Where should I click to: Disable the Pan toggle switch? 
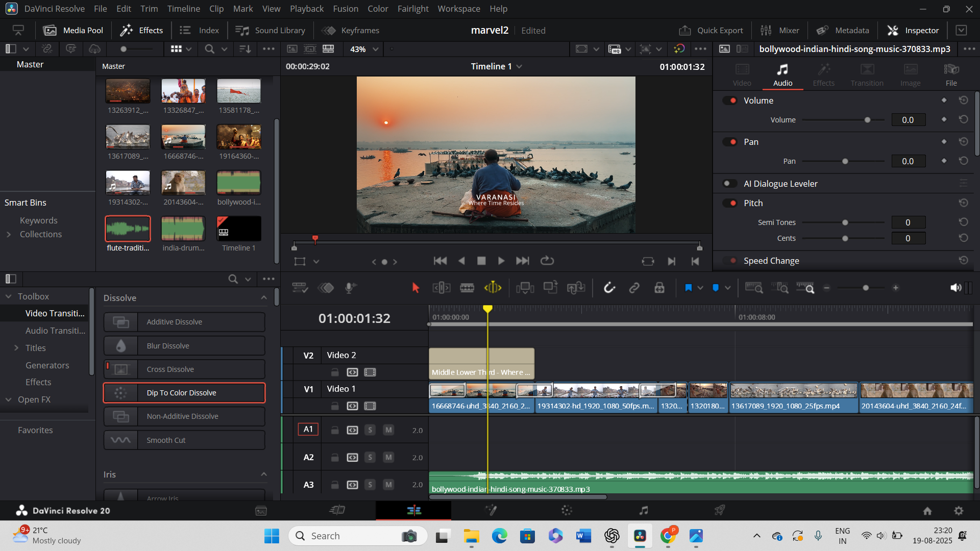click(730, 142)
